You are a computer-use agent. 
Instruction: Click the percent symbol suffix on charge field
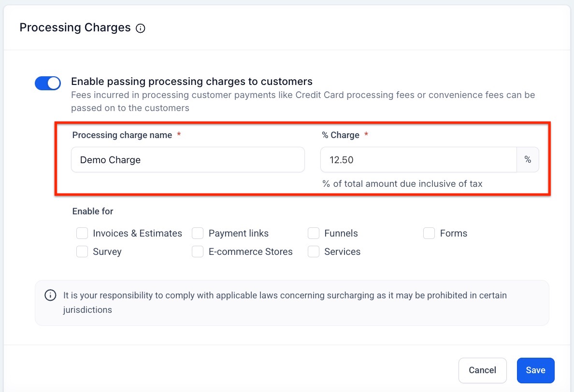click(528, 160)
